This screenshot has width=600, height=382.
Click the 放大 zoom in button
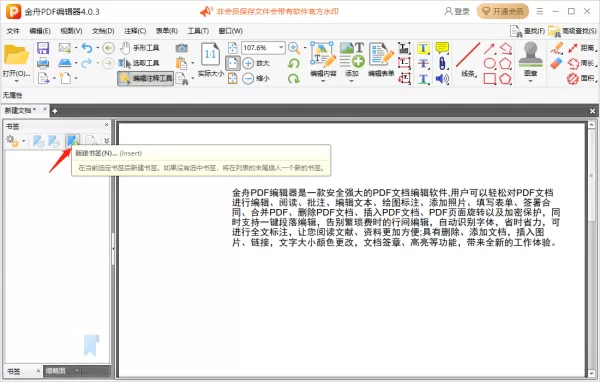[x=256, y=63]
